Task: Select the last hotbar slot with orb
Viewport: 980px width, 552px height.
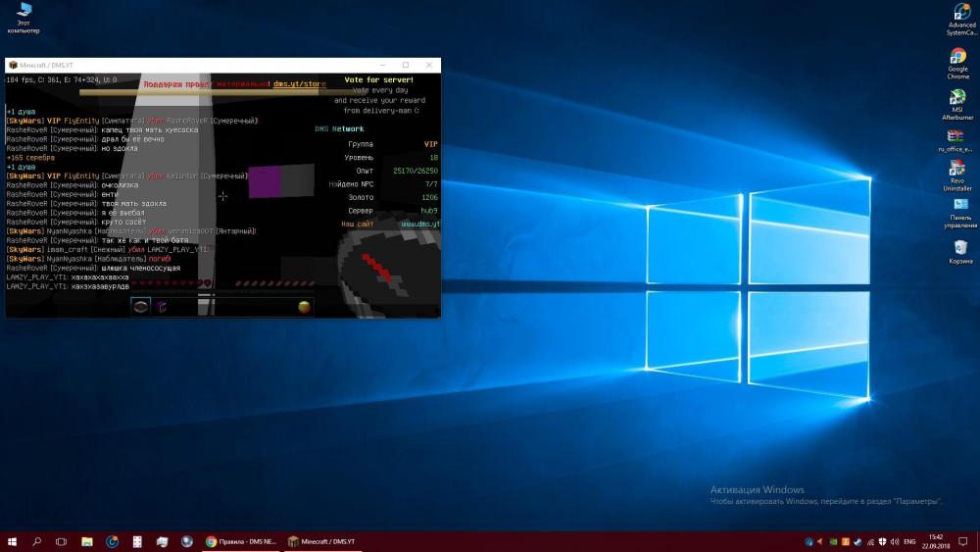Action: coord(304,306)
